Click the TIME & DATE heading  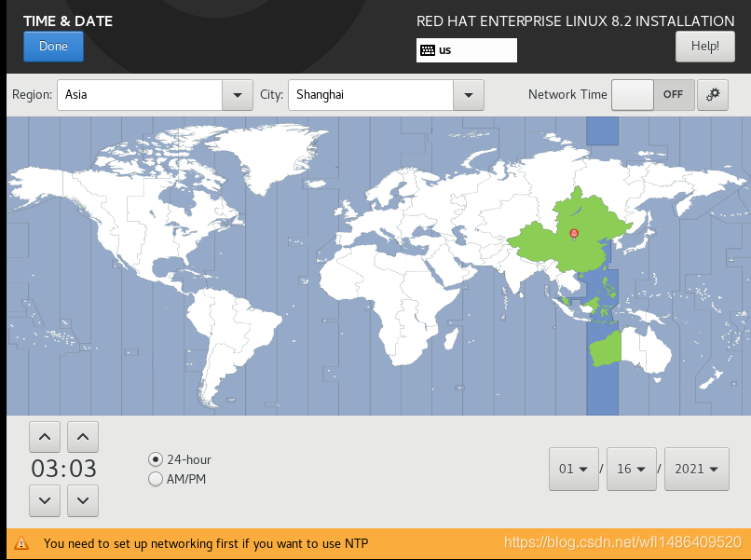[68, 21]
